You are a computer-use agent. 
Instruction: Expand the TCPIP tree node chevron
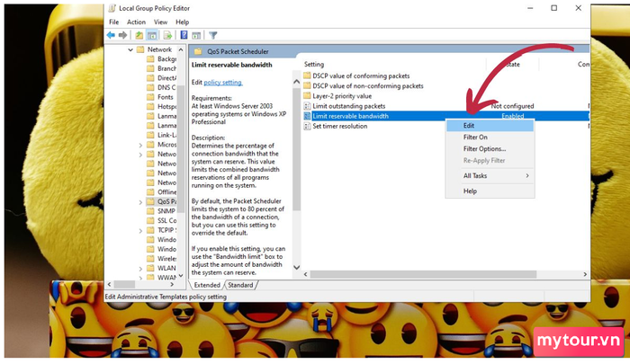tap(140, 230)
